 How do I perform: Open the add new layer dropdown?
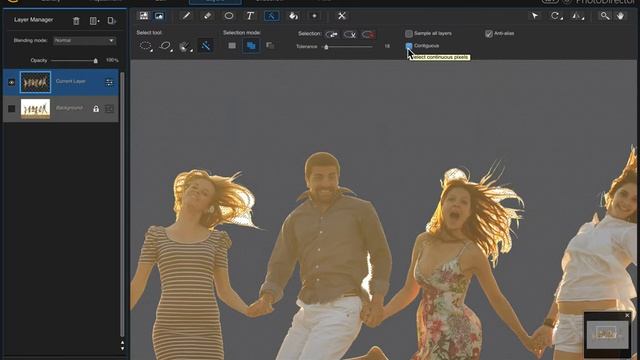click(94, 21)
